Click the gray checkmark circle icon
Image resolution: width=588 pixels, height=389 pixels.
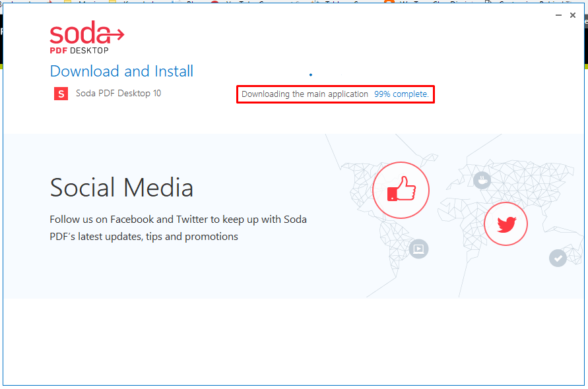558,258
